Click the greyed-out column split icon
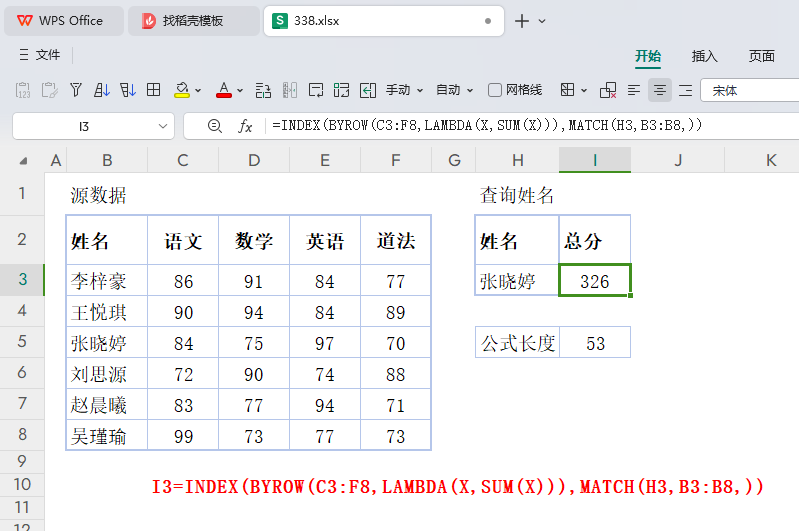The width and height of the screenshot is (799, 531). [289, 90]
